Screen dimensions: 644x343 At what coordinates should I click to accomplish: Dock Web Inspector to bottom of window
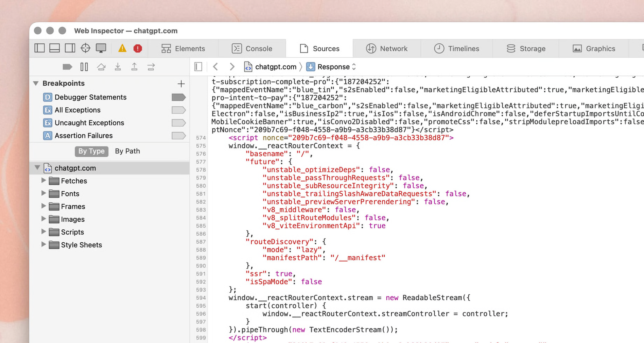(x=55, y=48)
